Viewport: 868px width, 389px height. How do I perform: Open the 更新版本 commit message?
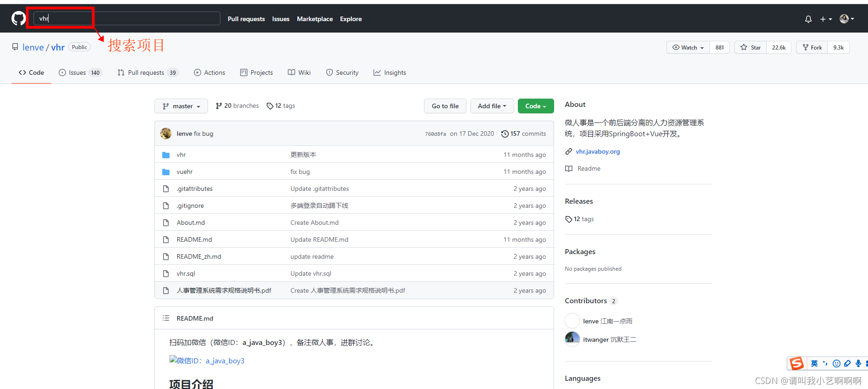tap(303, 155)
